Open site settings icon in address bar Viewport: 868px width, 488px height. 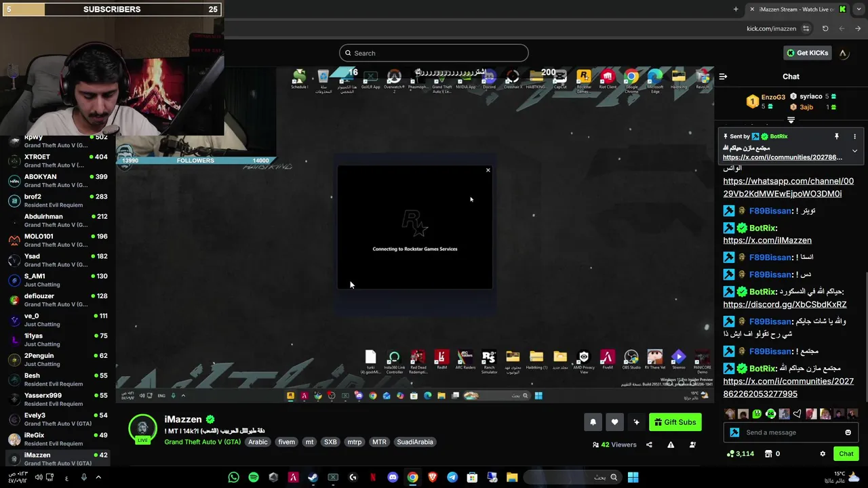(x=806, y=28)
